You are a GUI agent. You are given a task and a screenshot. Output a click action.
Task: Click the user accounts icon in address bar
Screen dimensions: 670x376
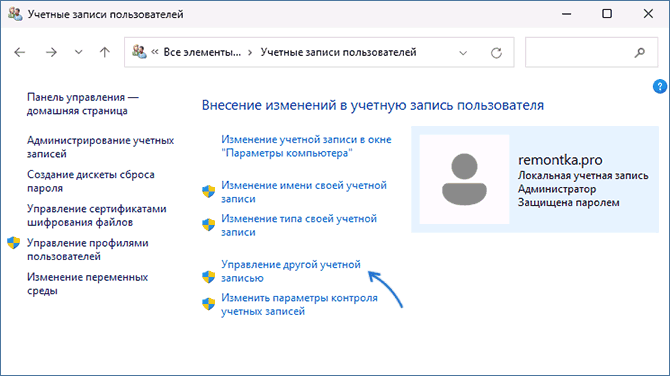coord(139,52)
